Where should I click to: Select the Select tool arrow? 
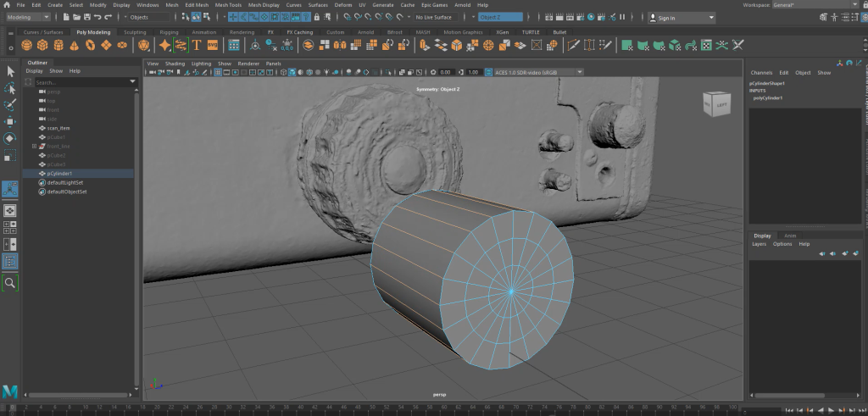point(10,71)
